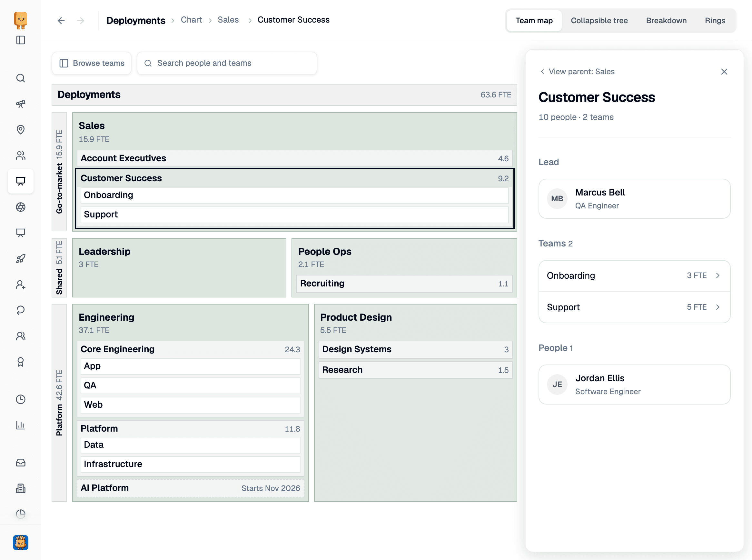
Task: Click the Browse teams button
Action: pyautogui.click(x=92, y=63)
